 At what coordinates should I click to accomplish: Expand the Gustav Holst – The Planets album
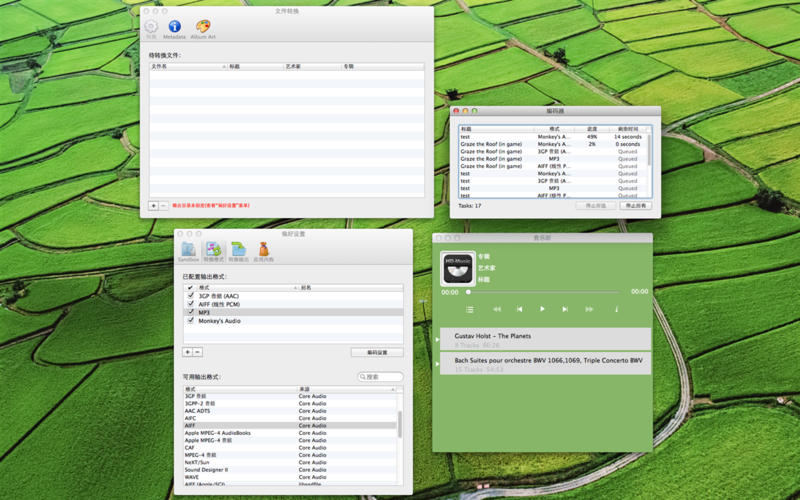click(x=437, y=339)
